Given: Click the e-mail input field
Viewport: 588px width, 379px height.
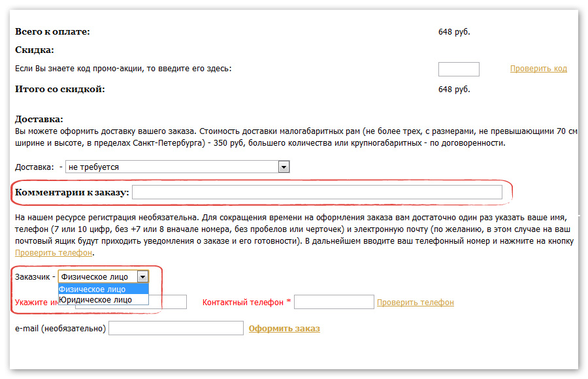Looking at the screenshot, I should [x=176, y=328].
